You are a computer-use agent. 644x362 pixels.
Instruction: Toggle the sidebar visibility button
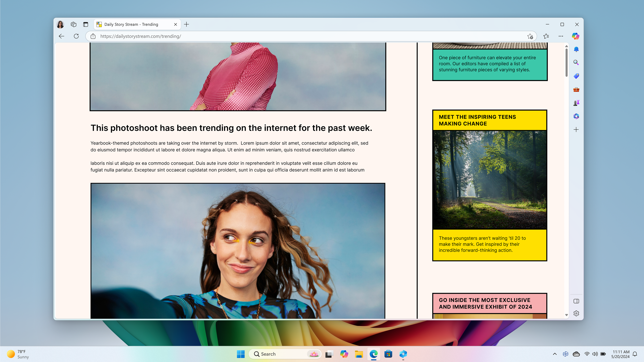576,301
